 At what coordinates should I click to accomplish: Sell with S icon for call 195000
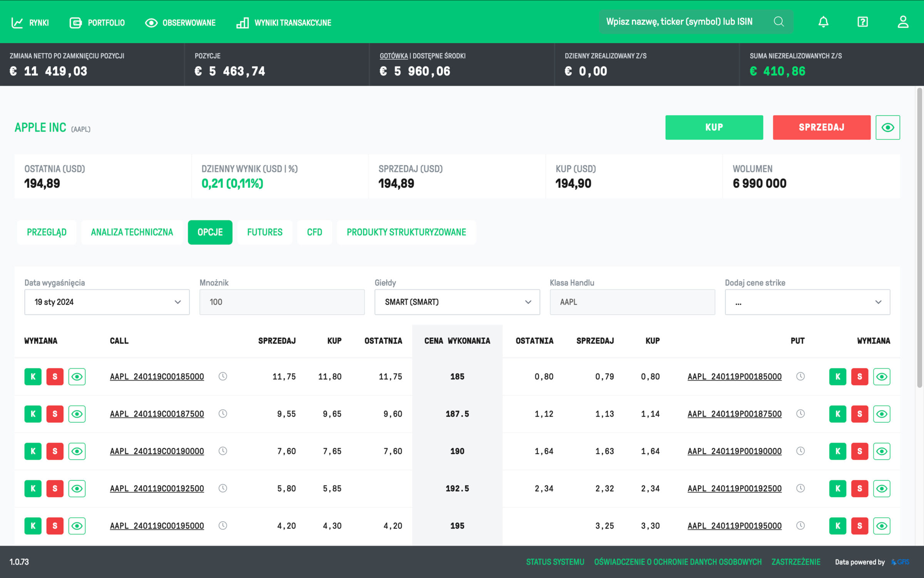[x=55, y=526]
